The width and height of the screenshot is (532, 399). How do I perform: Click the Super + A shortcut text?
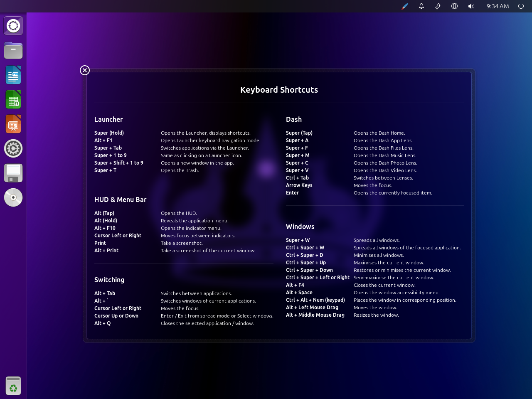[297, 140]
